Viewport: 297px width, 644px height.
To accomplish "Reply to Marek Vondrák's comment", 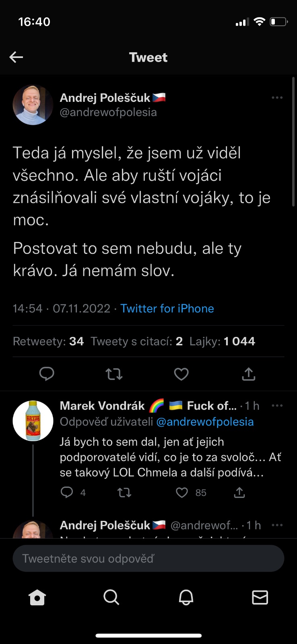I will pyautogui.click(x=67, y=492).
